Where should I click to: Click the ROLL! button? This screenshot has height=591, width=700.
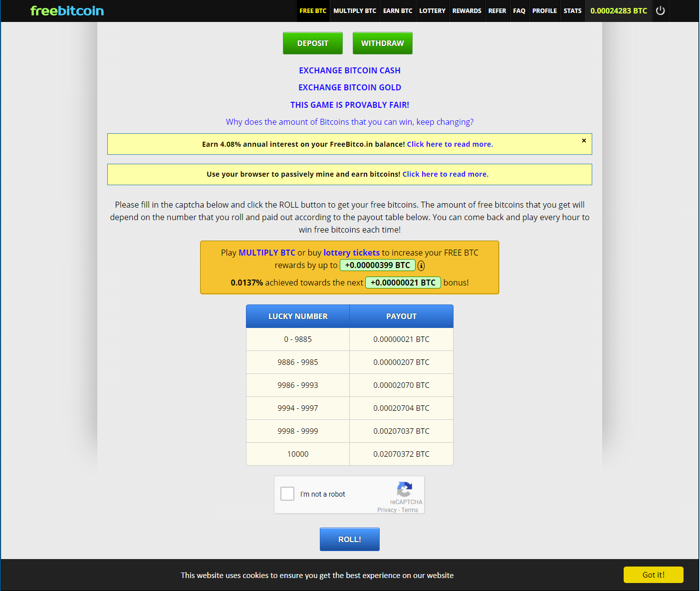(350, 539)
